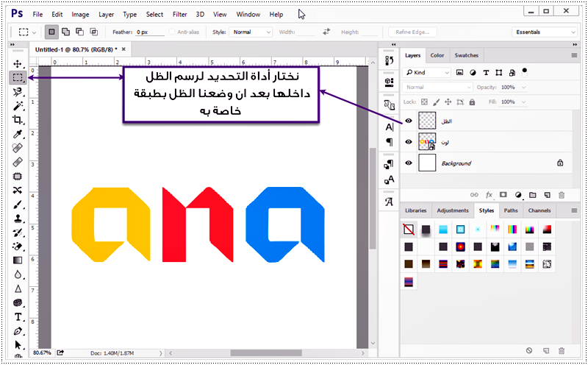Create a new layer icon

547,195
